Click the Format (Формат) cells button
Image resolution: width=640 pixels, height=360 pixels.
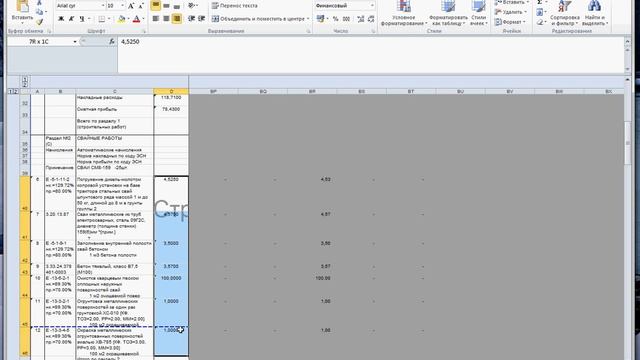pyautogui.click(x=510, y=22)
